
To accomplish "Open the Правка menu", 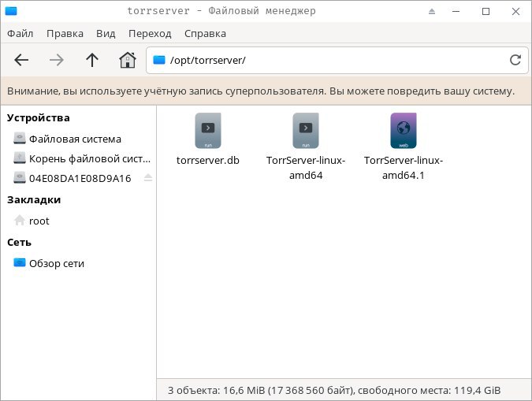I will click(65, 34).
